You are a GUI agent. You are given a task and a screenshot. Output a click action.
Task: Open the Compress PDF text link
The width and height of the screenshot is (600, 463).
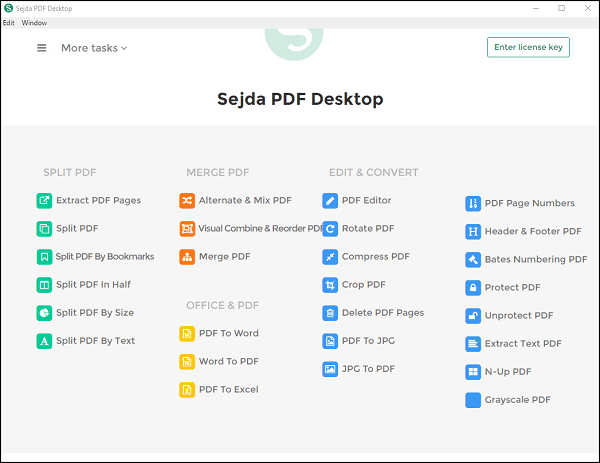click(x=375, y=256)
